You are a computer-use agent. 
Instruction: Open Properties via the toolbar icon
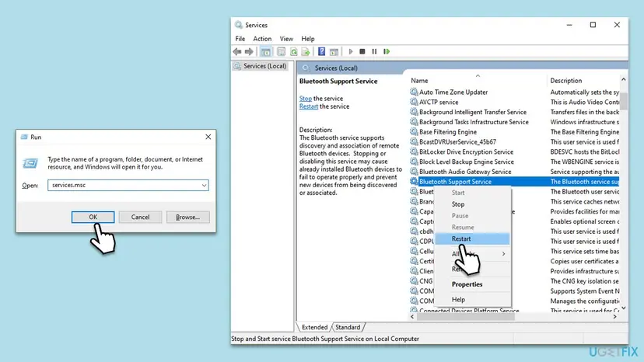pos(282,52)
